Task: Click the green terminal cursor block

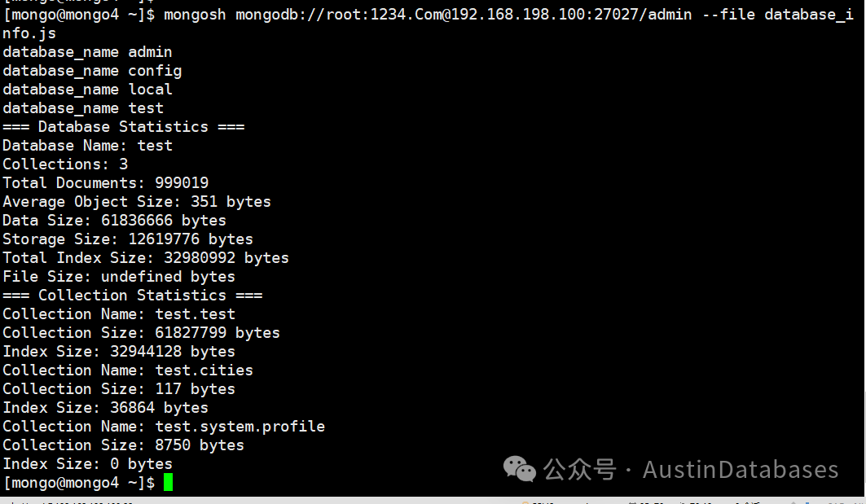Action: (x=168, y=482)
